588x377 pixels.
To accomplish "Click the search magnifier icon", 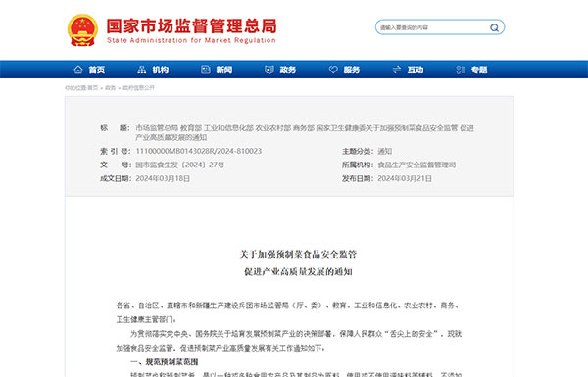I will (x=494, y=27).
